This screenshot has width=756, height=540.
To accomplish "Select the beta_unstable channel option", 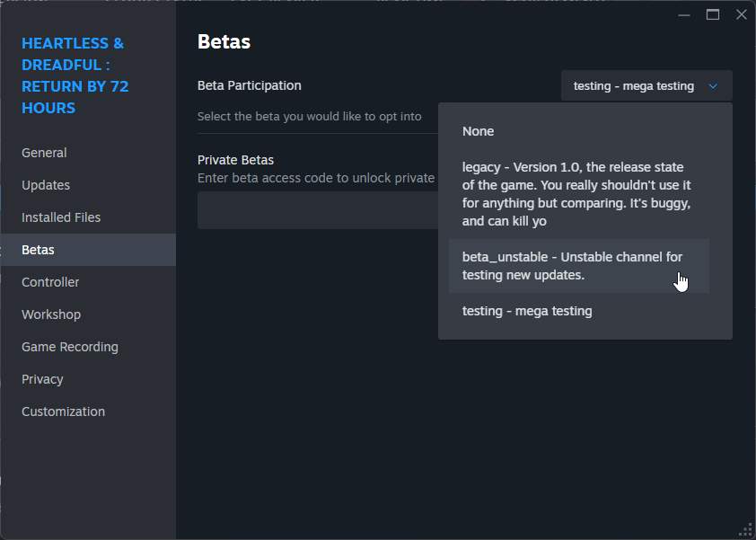I will tap(578, 266).
